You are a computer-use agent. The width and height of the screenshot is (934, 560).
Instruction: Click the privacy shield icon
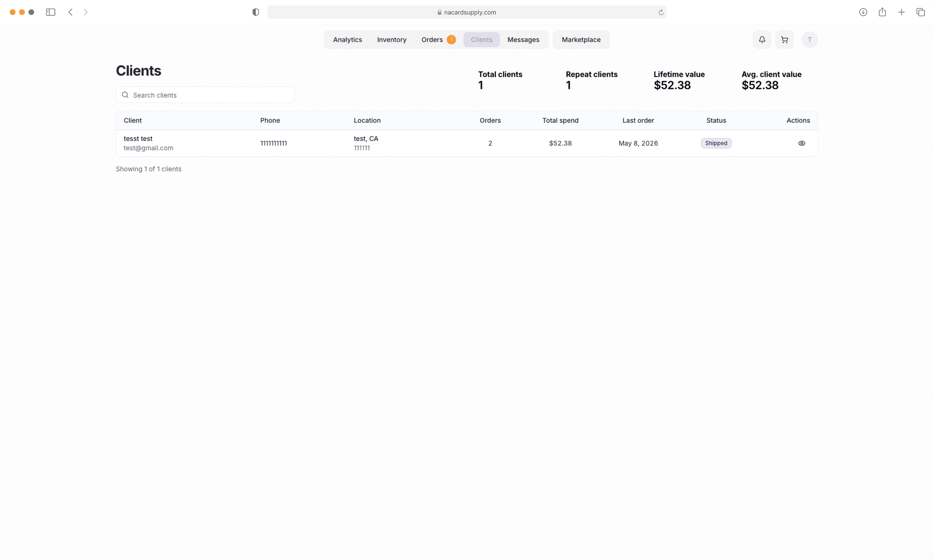[x=256, y=12]
